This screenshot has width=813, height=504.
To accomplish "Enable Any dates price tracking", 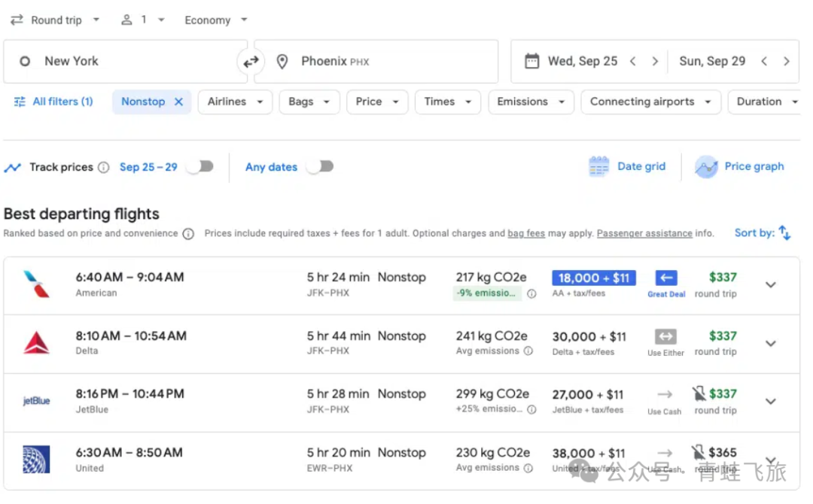I will tap(320, 167).
